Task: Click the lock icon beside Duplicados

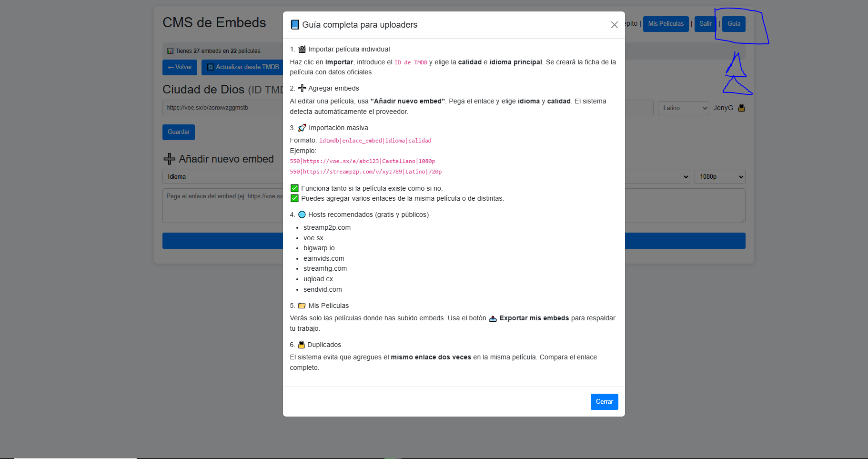Action: point(302,345)
